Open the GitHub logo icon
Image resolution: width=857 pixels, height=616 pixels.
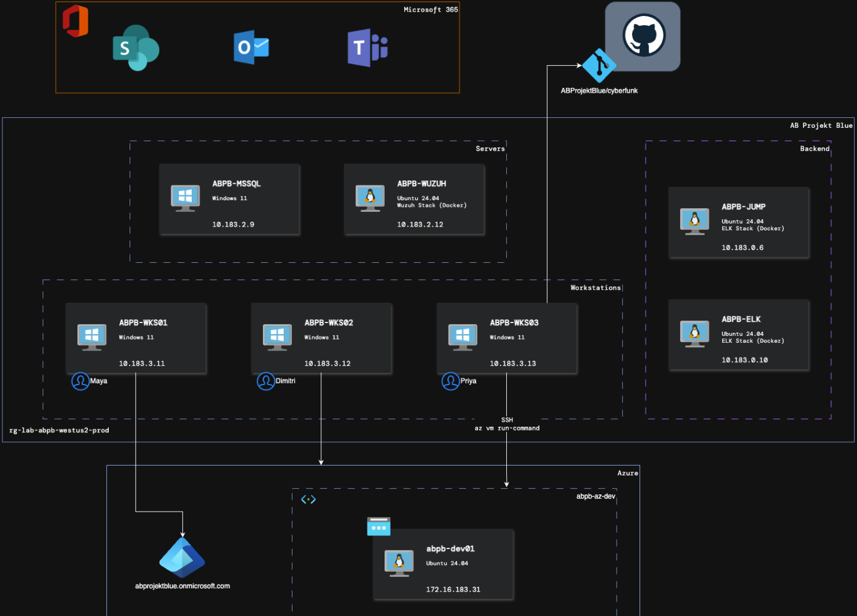coord(643,36)
